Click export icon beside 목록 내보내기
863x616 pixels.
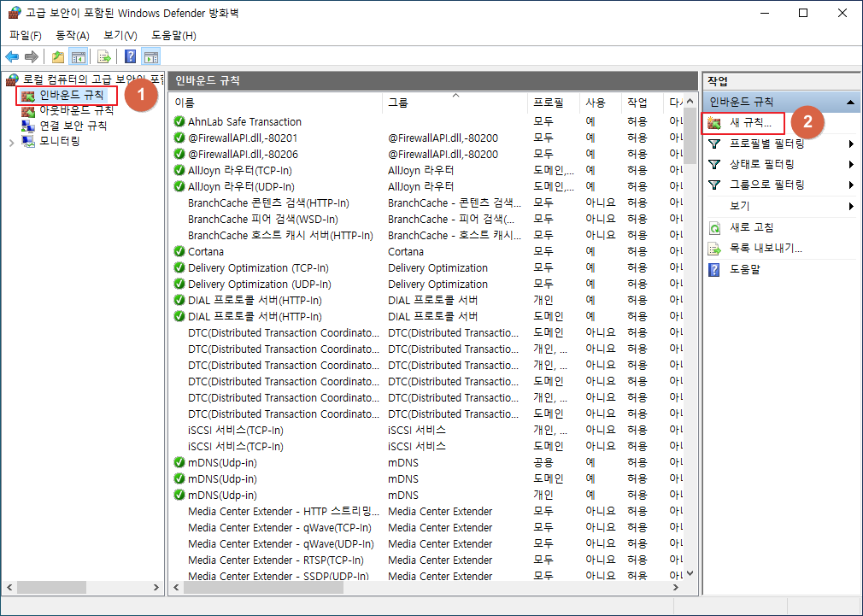pyautogui.click(x=714, y=249)
